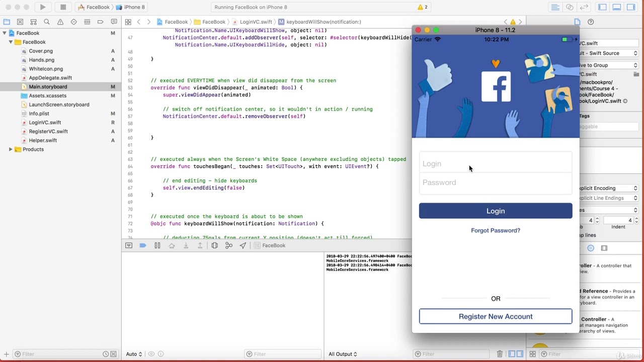Collapse the FaceBook project root
This screenshot has height=362, width=644.
(5, 33)
